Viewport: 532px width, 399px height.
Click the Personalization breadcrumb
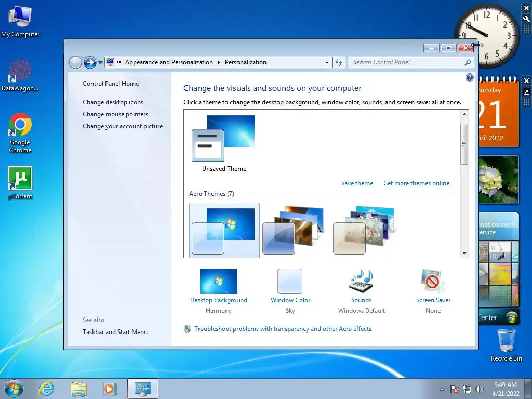point(246,62)
